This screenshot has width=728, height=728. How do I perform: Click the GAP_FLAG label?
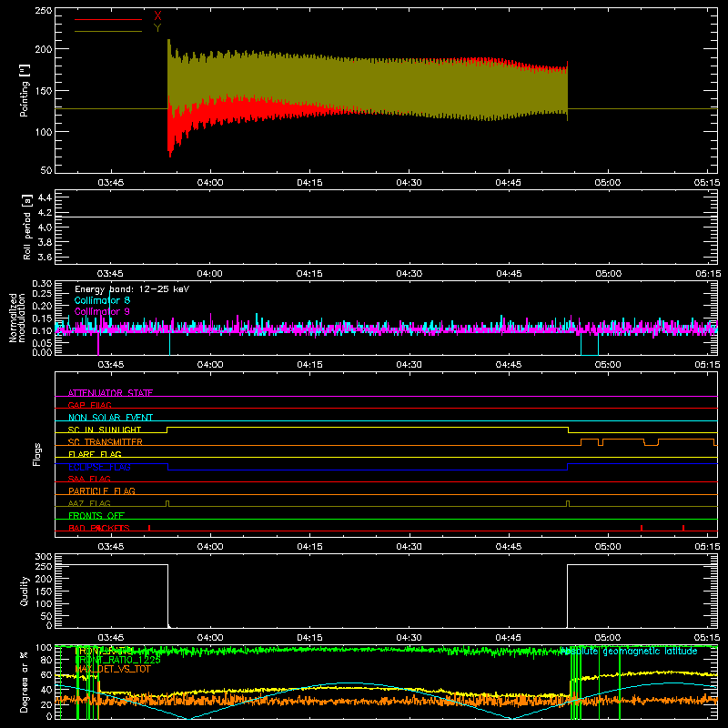tap(89, 405)
